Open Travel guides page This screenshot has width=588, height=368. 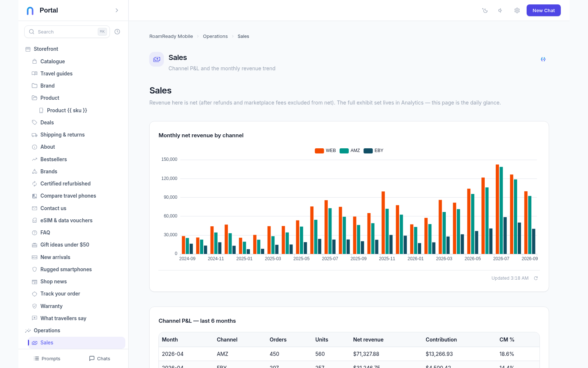click(57, 74)
